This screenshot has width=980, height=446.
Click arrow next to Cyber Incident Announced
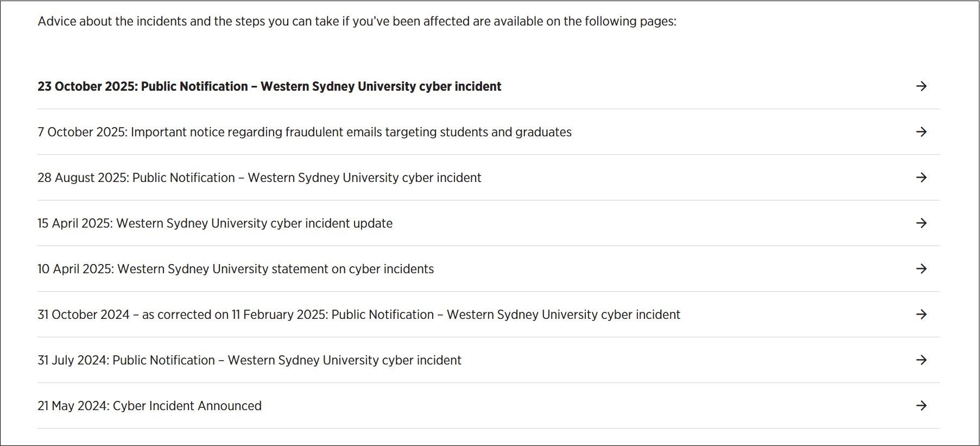coord(921,406)
